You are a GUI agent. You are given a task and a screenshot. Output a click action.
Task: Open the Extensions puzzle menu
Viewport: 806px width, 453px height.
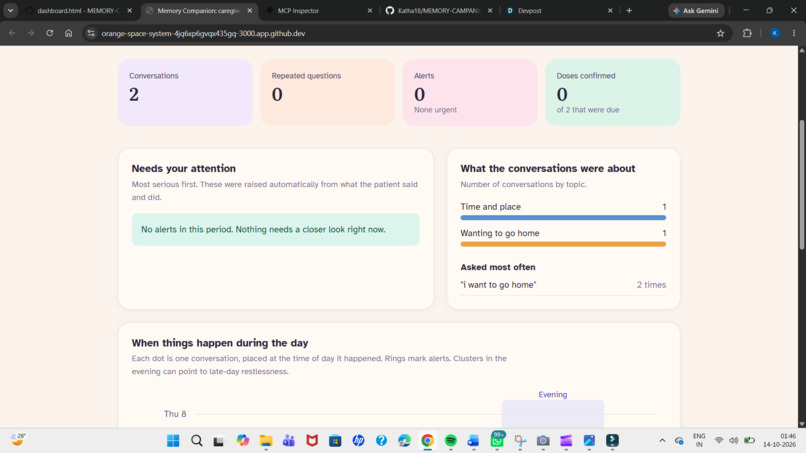click(x=747, y=33)
